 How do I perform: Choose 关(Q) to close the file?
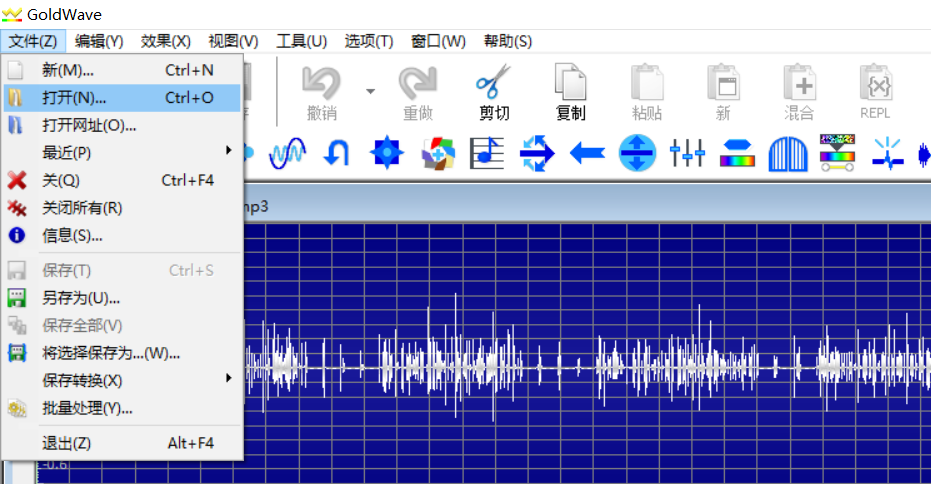click(122, 180)
